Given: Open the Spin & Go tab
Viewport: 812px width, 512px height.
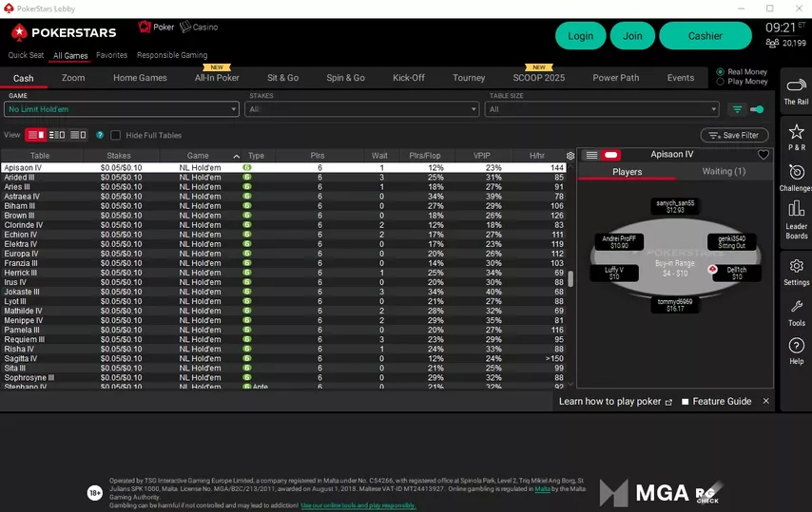Looking at the screenshot, I should [x=345, y=78].
